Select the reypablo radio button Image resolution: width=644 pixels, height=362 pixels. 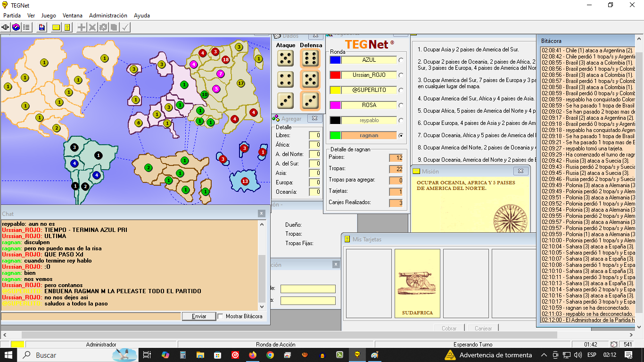click(401, 120)
